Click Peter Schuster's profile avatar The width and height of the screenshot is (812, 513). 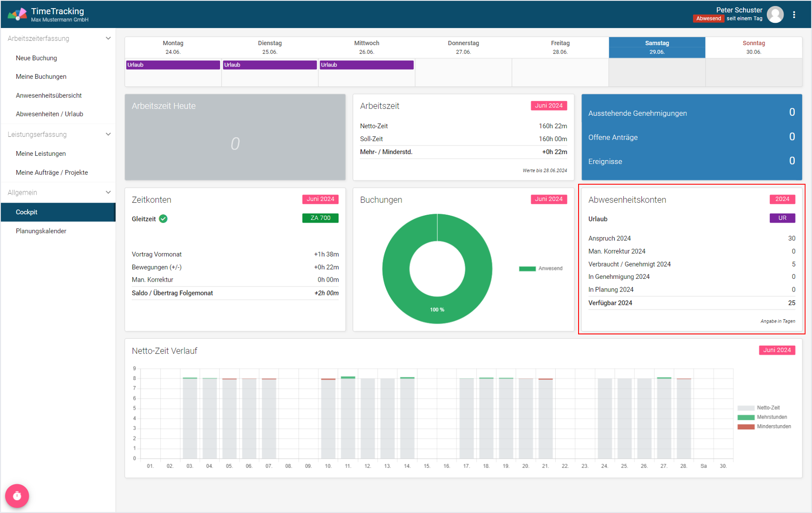(775, 15)
